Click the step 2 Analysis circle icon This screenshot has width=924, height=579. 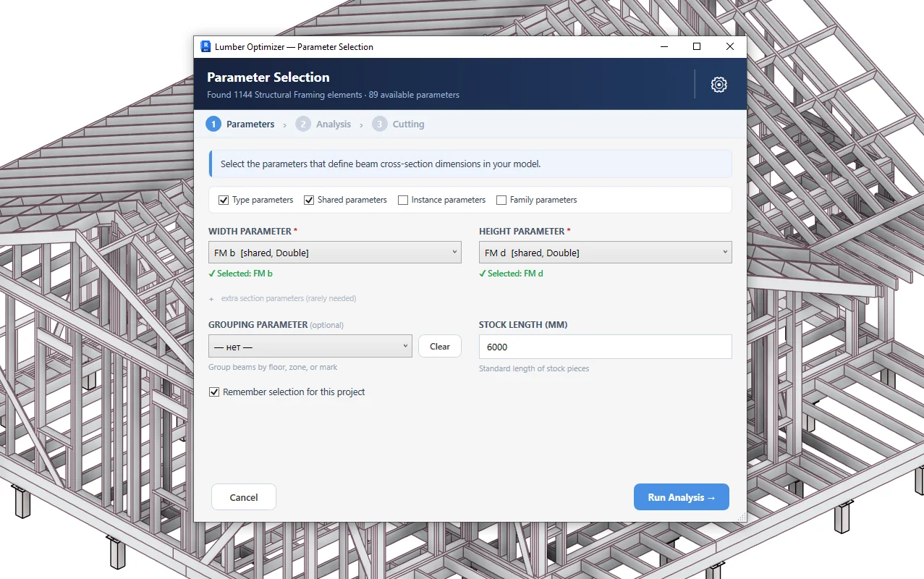pyautogui.click(x=302, y=124)
